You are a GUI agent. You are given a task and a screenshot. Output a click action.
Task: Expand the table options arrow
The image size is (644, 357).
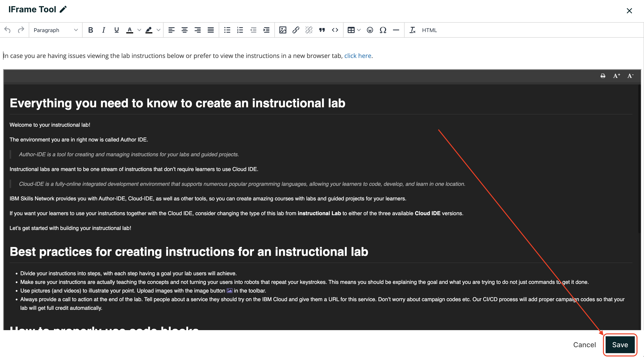tap(359, 30)
